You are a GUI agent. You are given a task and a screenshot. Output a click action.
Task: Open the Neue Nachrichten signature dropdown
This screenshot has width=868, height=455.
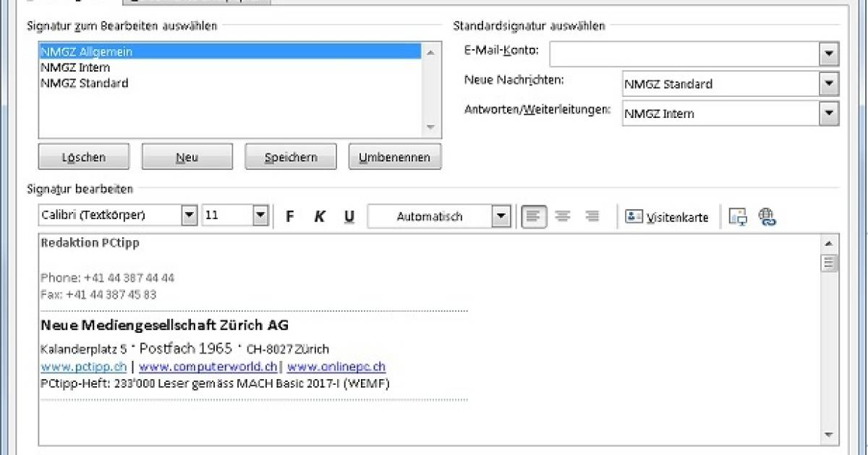[829, 83]
